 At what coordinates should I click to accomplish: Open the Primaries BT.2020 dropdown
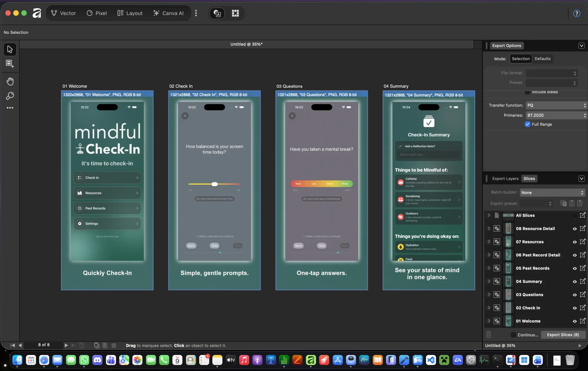[x=556, y=115]
